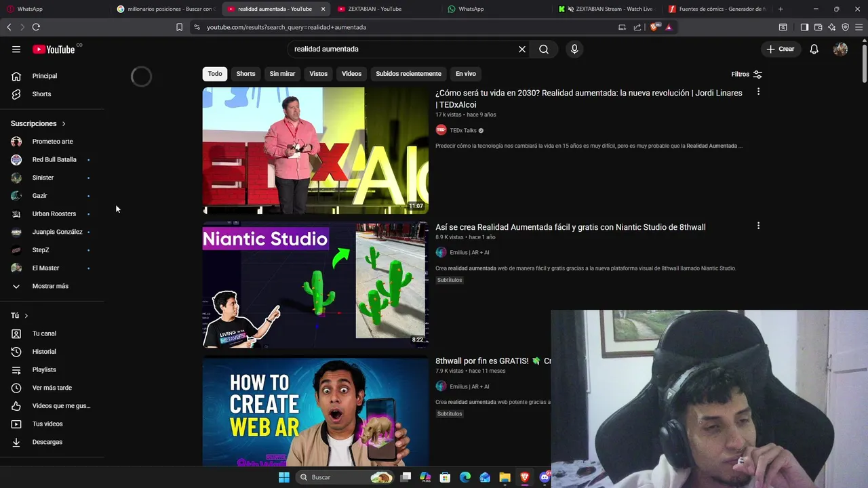This screenshot has height=488, width=868.
Task: Expand the Tú section chevron
Action: (x=26, y=316)
